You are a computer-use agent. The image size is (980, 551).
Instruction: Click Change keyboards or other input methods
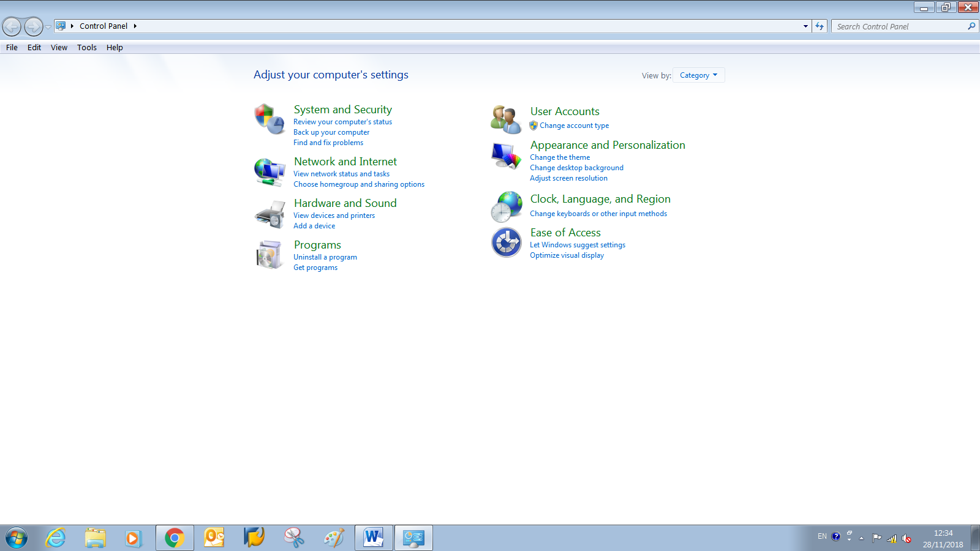click(598, 214)
